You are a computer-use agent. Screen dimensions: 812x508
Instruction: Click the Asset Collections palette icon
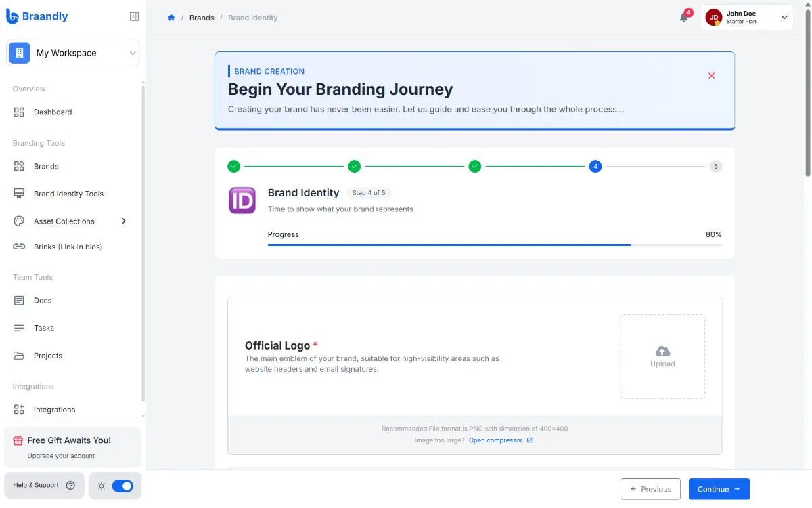click(19, 221)
